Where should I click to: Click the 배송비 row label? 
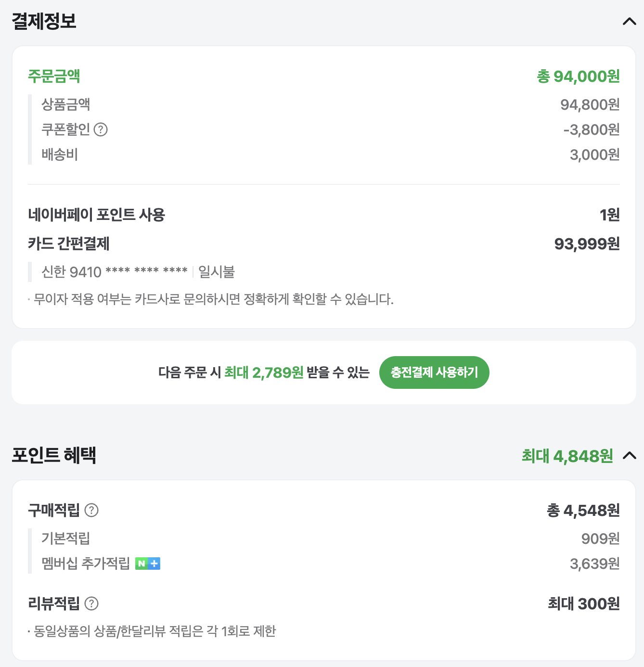(x=60, y=154)
